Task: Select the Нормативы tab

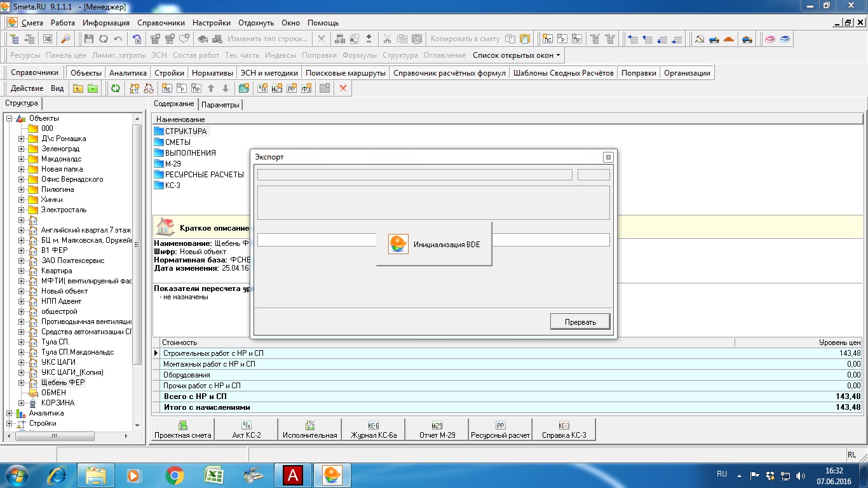Action: click(212, 73)
